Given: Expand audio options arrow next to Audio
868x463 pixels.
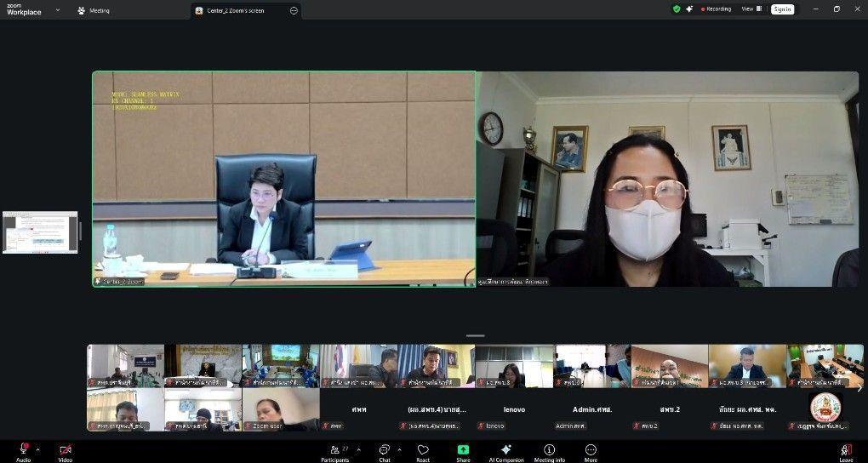Looking at the screenshot, I should pyautogui.click(x=37, y=449).
